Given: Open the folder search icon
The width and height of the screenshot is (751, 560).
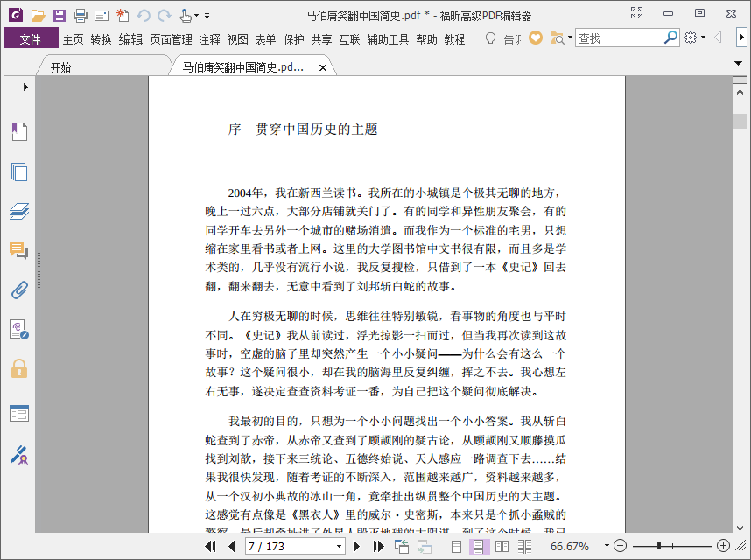Looking at the screenshot, I should tap(557, 38).
